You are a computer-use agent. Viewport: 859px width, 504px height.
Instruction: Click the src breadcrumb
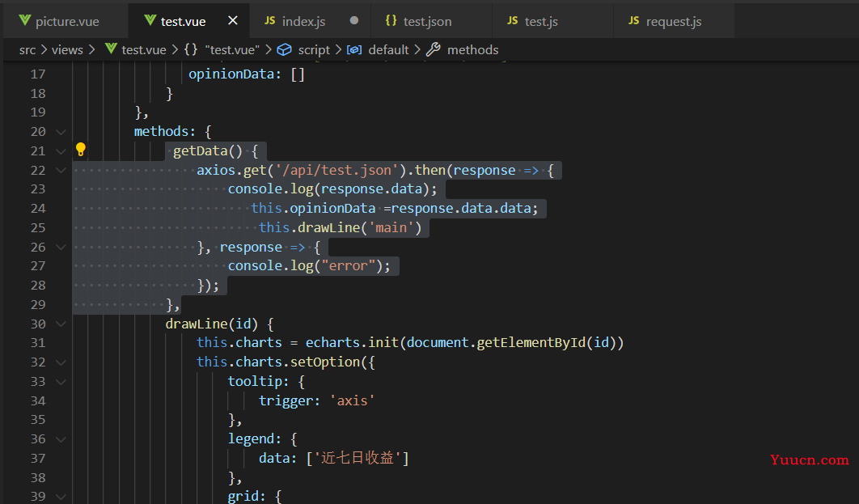point(28,50)
